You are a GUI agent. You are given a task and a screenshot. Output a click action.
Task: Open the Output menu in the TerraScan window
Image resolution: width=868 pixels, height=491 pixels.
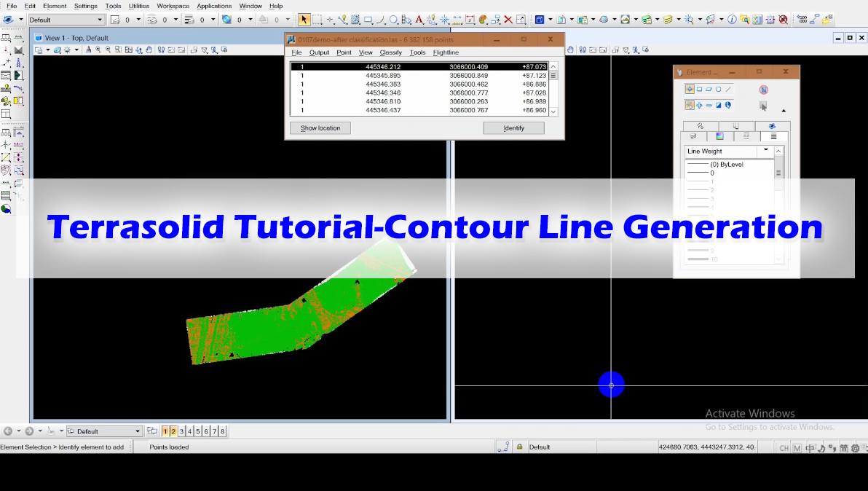click(319, 52)
